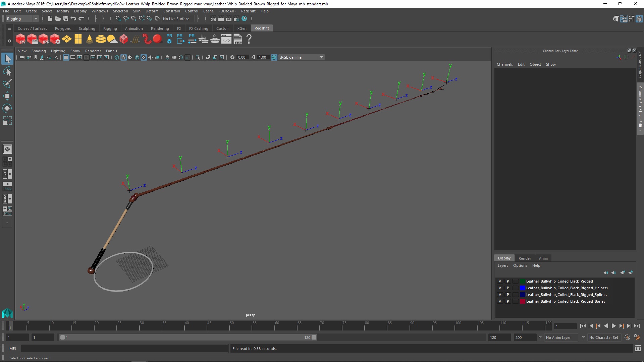Image resolution: width=644 pixels, height=362 pixels.
Task: Toggle playback P of Rigged_Splines layer
Action: [508, 295]
